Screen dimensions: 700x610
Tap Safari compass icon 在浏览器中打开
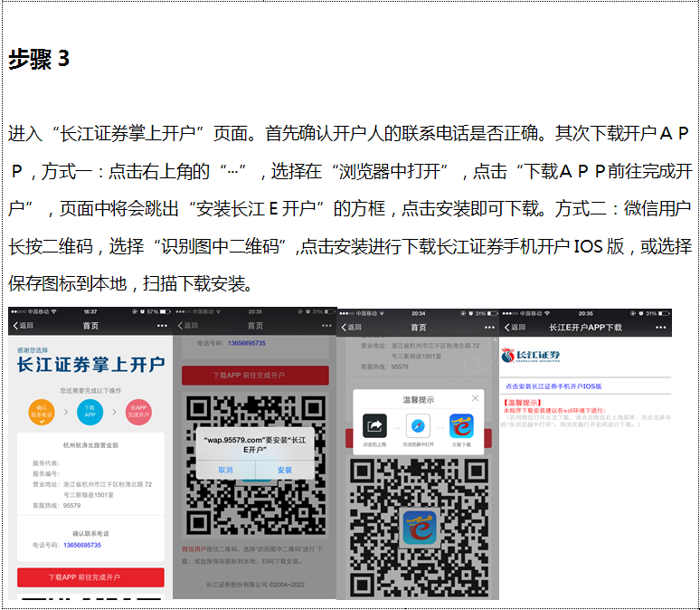coord(418,426)
